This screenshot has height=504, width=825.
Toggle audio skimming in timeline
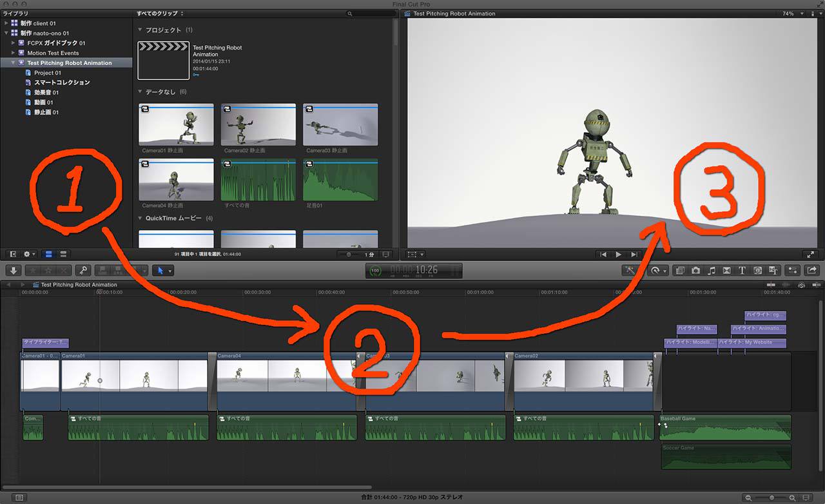[x=786, y=285]
